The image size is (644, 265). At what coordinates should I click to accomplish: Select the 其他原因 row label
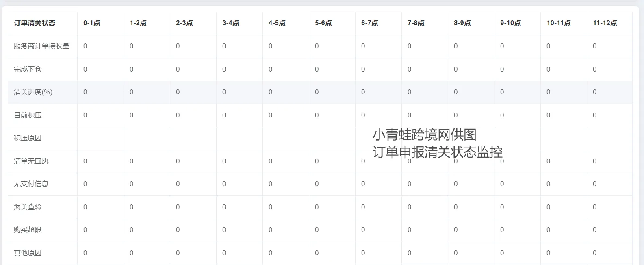(x=28, y=253)
